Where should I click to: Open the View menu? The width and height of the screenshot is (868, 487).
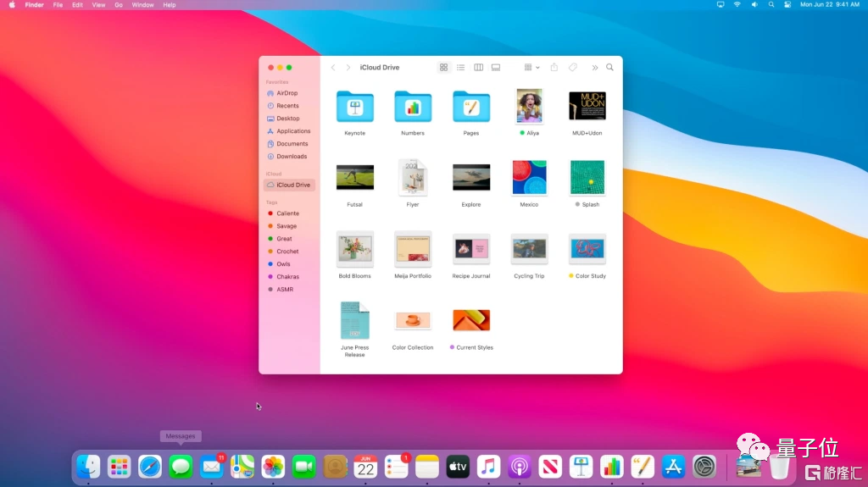point(98,5)
